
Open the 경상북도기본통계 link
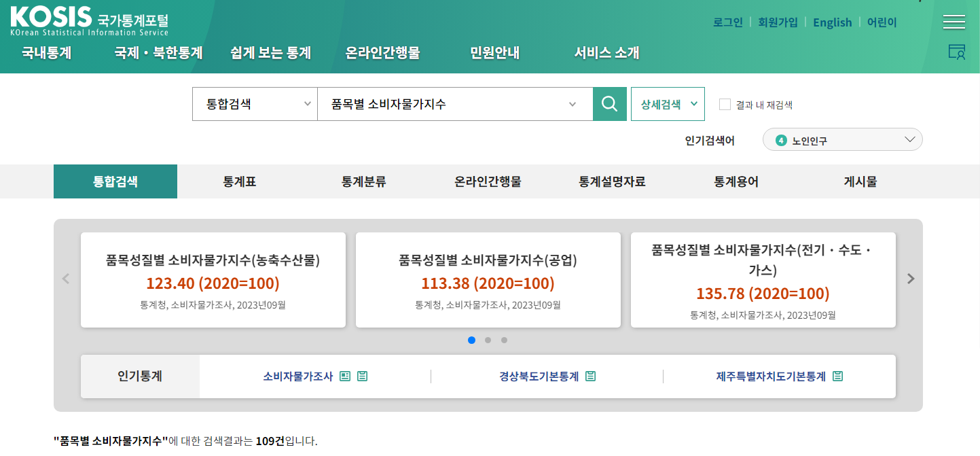539,376
